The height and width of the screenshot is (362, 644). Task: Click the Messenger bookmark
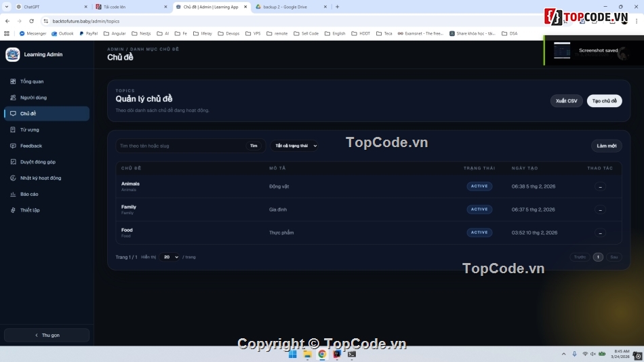click(33, 33)
